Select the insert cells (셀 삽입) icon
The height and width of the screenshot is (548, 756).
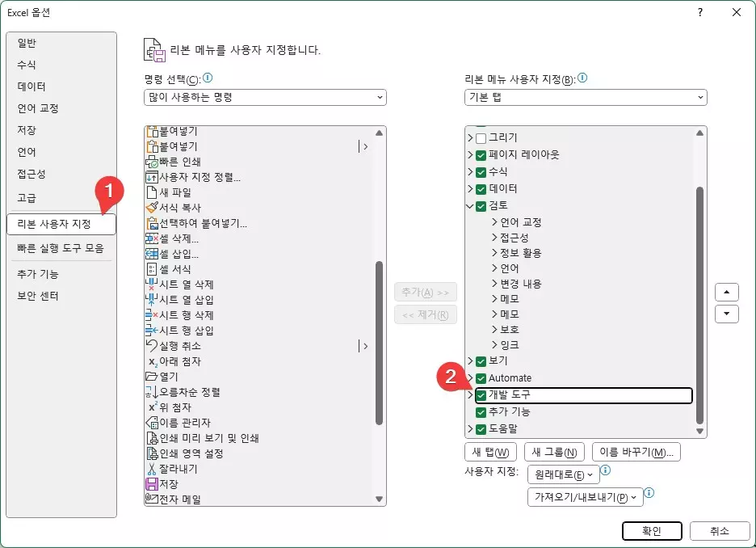151,254
